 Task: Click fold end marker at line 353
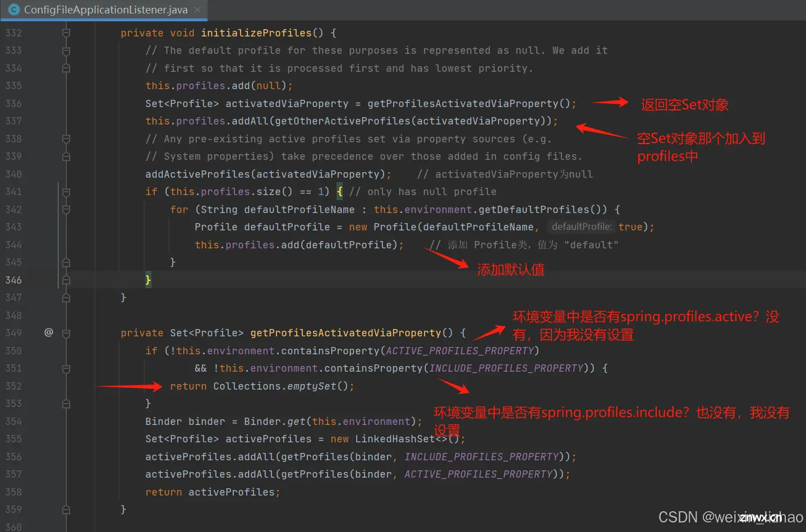click(66, 404)
